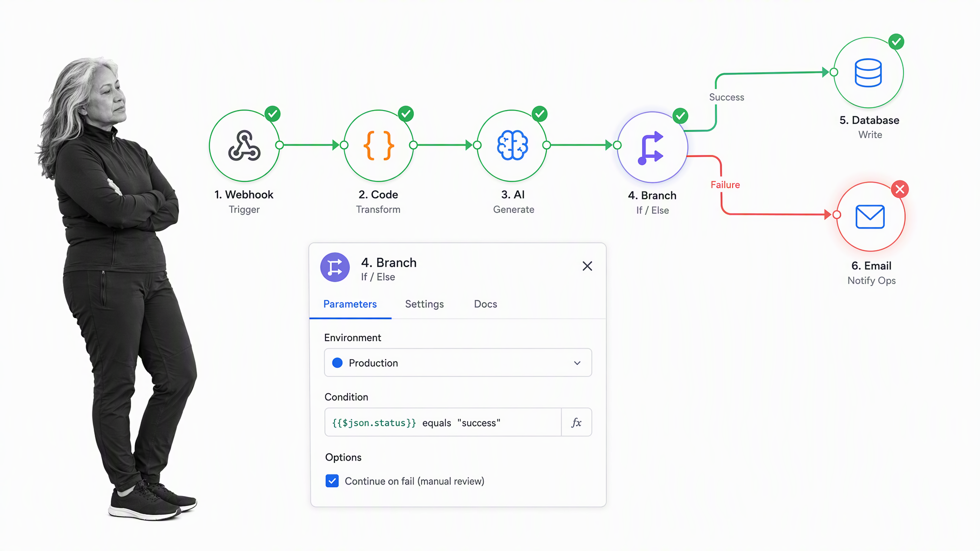Click the {{$json.status}} expression text
This screenshot has height=551, width=980.
(x=374, y=423)
